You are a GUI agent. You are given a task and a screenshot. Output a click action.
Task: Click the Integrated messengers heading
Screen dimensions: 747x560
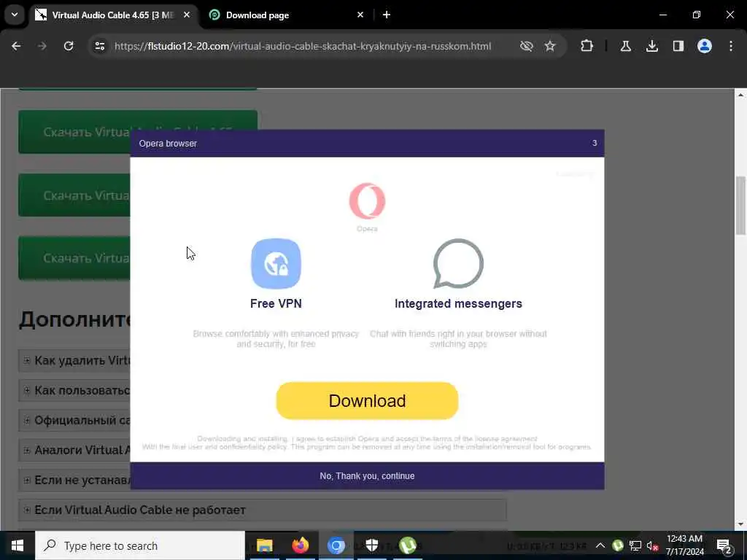coord(458,303)
